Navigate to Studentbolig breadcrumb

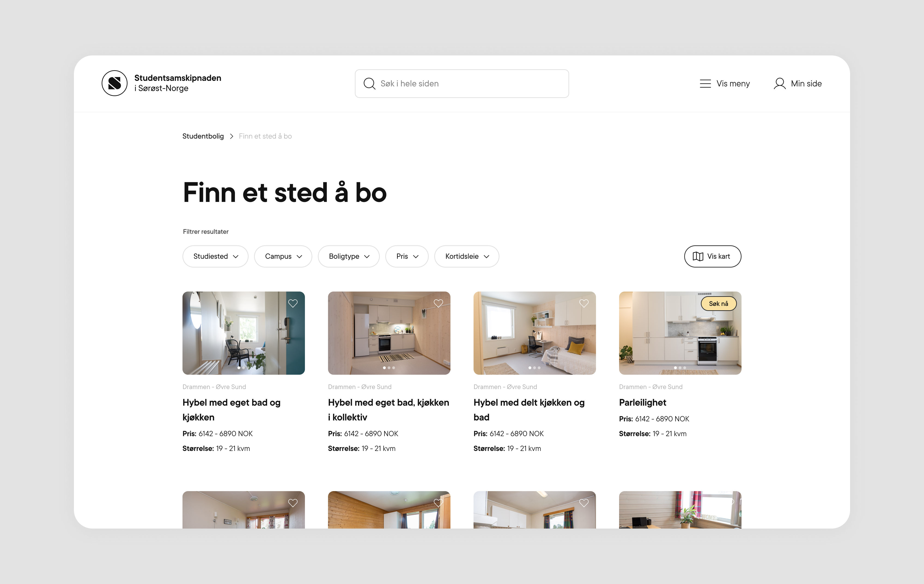click(x=203, y=136)
